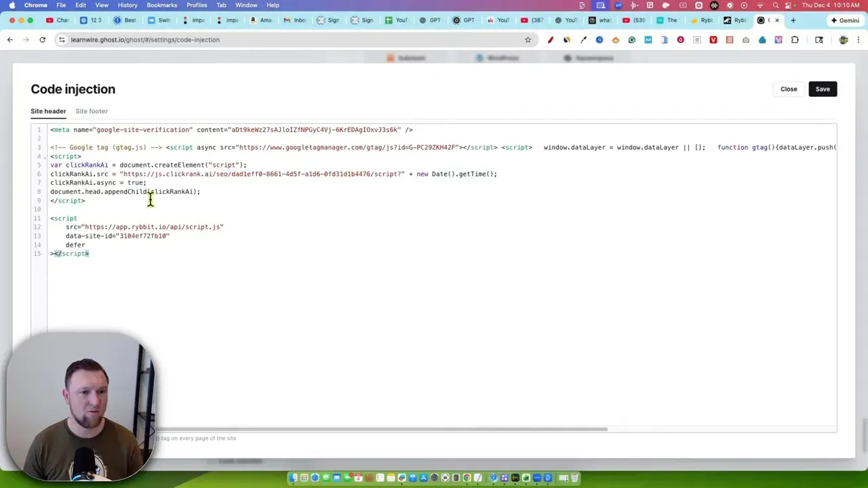The height and width of the screenshot is (488, 868).
Task: Switch to the Site footer tab
Action: coord(91,111)
